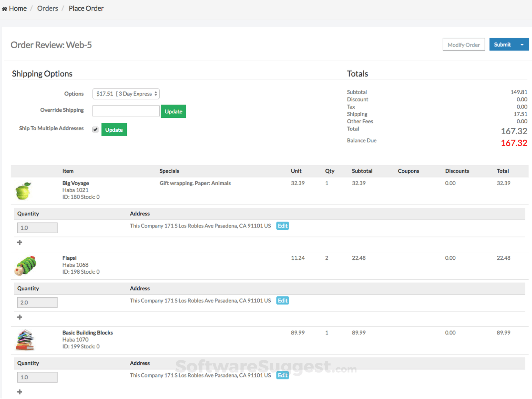The height and width of the screenshot is (399, 532).
Task: Click the Big Voyage apple thumbnail
Action: click(x=23, y=190)
